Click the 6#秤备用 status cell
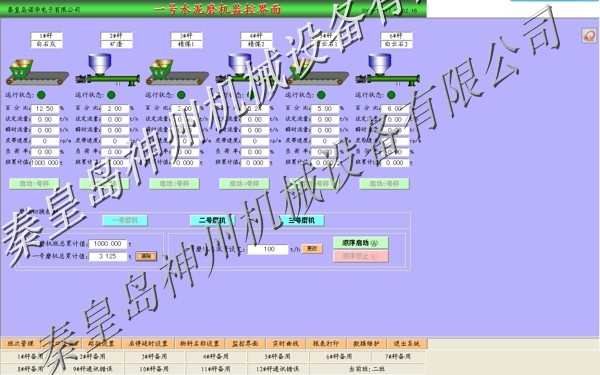This screenshot has height=375, width=600. (x=340, y=357)
